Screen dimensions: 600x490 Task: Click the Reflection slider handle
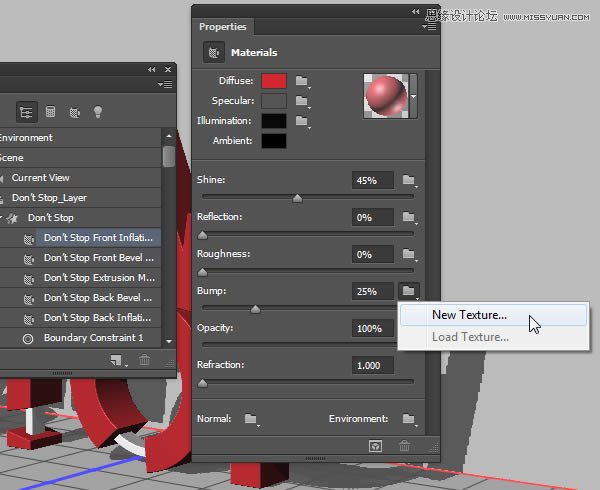pos(202,235)
